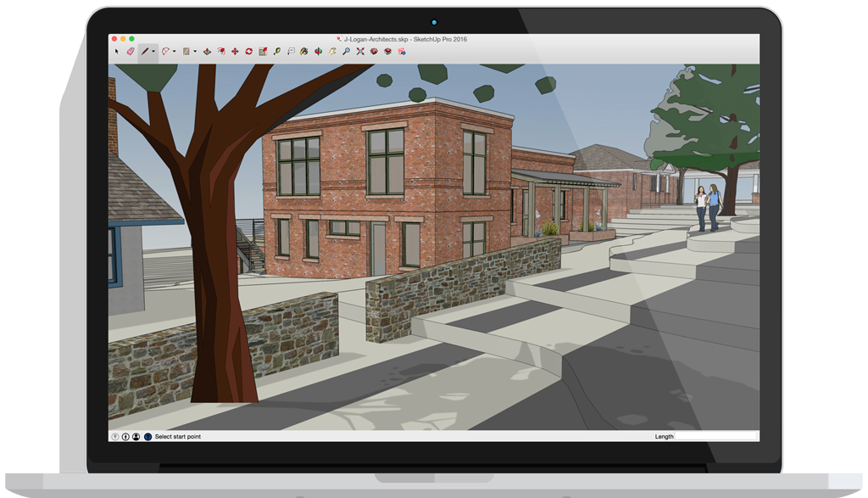Select the Zoom magnifier tool
The width and height of the screenshot is (868, 498).
(x=346, y=52)
